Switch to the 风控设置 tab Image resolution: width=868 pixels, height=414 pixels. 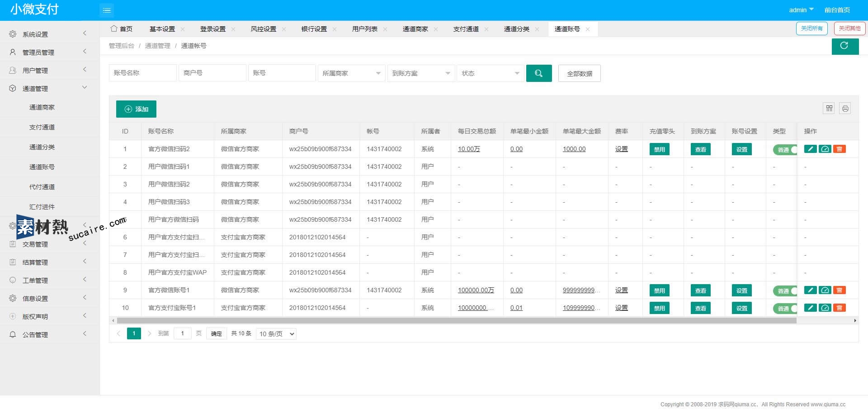point(263,29)
